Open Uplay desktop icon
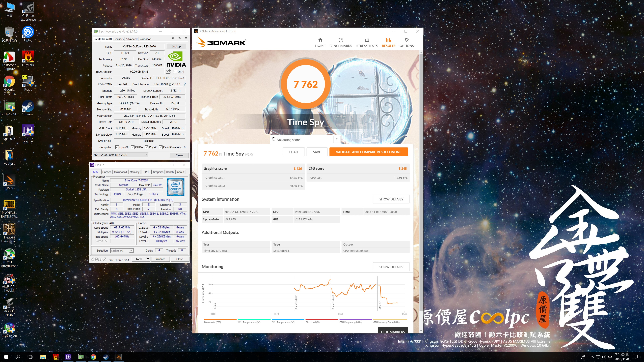The width and height of the screenshot is (644, 362). [x=28, y=34]
